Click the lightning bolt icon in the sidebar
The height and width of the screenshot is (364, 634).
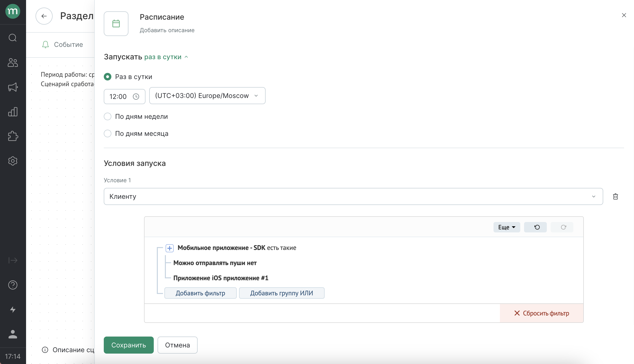(13, 310)
